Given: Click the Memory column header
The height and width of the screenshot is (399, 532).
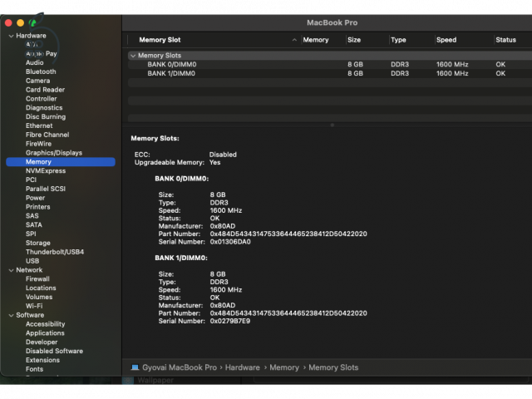Looking at the screenshot, I should tap(316, 40).
